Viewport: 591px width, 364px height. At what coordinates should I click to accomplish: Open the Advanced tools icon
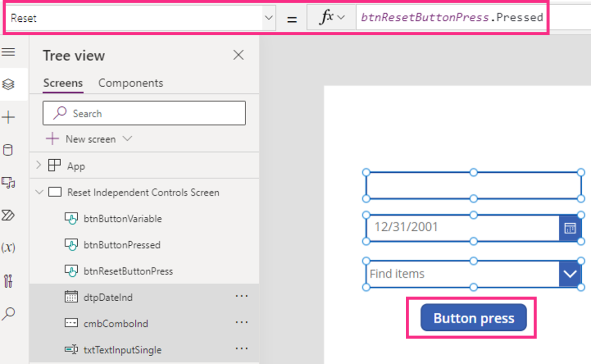coord(9,281)
